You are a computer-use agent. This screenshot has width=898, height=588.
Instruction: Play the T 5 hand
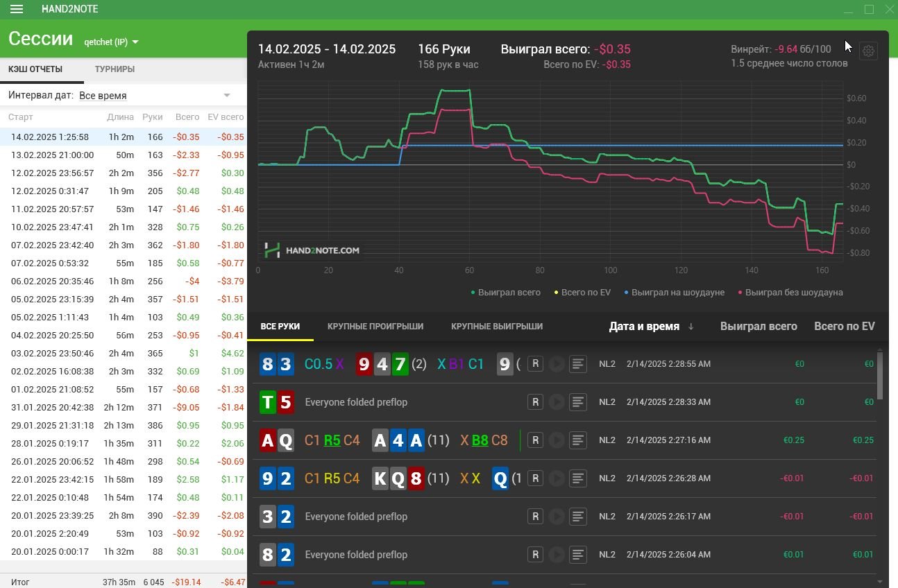click(x=557, y=402)
